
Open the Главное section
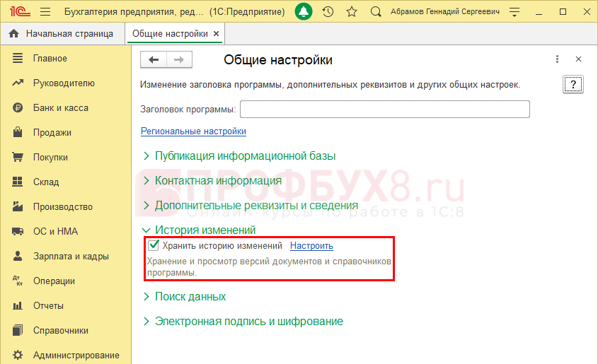coord(50,58)
